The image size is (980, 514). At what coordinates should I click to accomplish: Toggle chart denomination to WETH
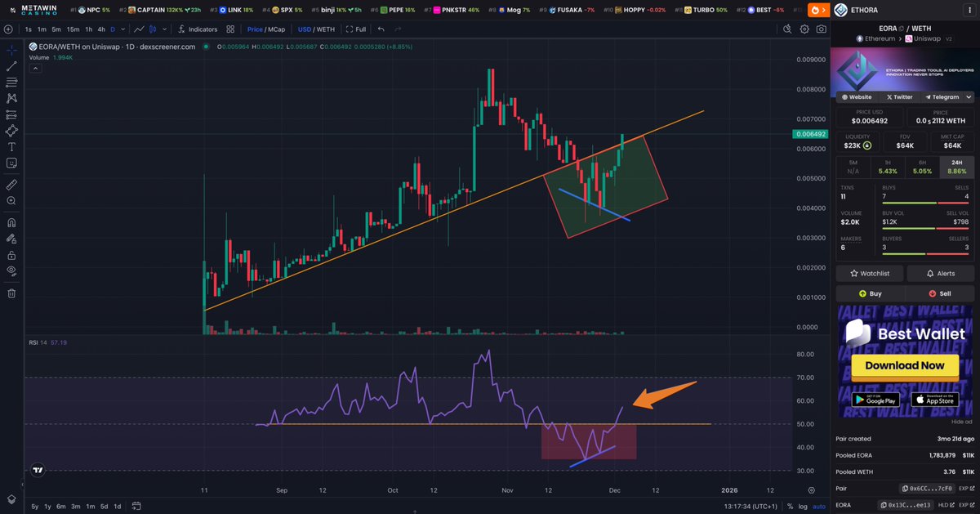(325, 29)
